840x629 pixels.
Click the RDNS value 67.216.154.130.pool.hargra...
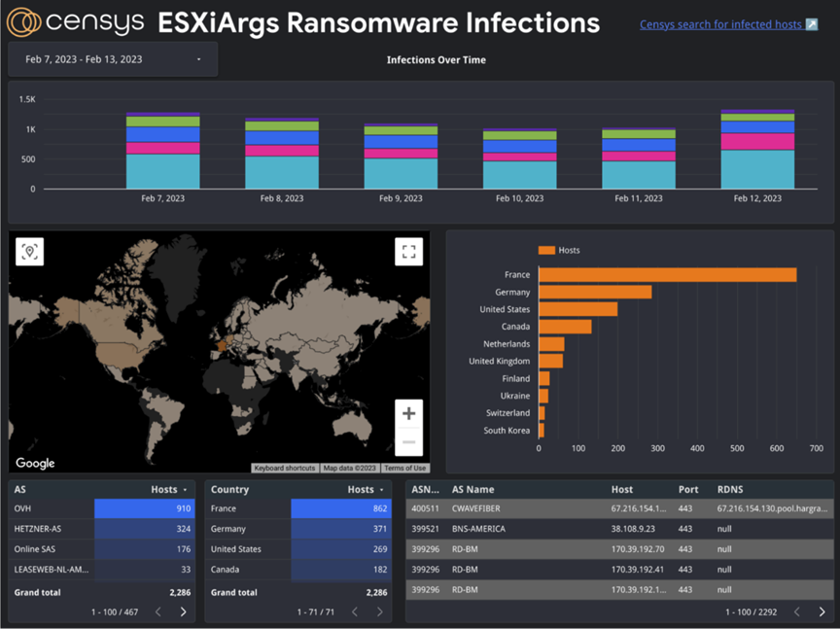coord(773,508)
